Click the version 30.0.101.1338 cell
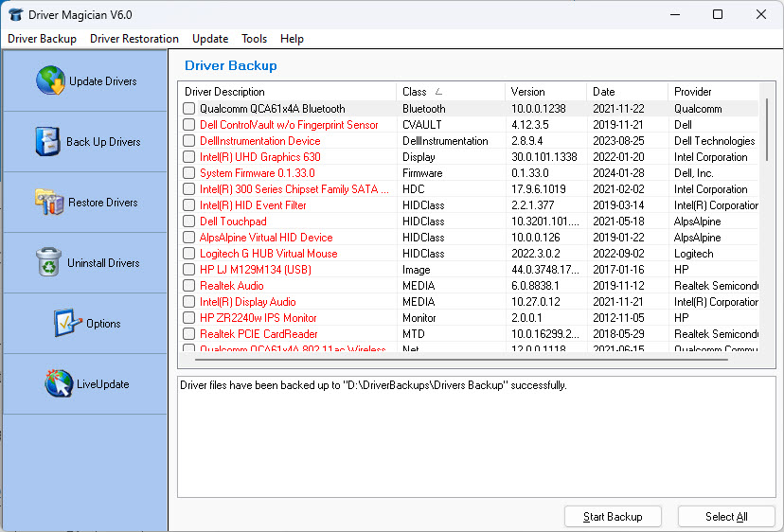 click(x=544, y=156)
